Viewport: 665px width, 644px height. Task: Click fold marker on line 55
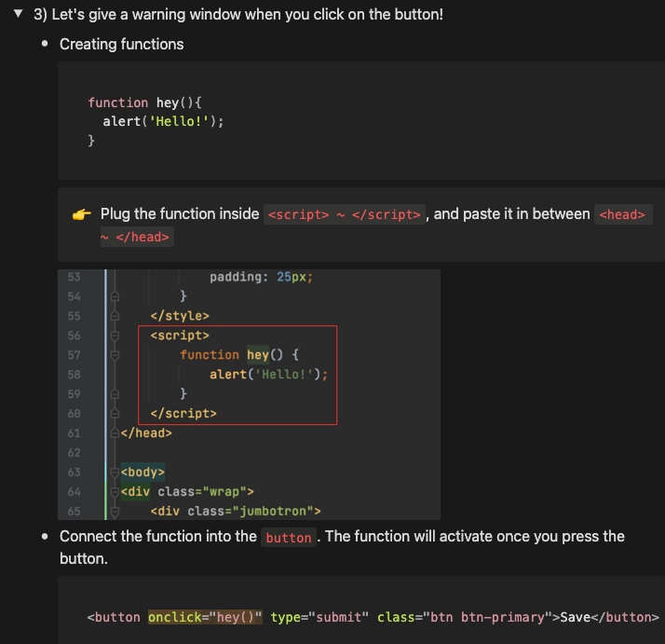coord(115,316)
